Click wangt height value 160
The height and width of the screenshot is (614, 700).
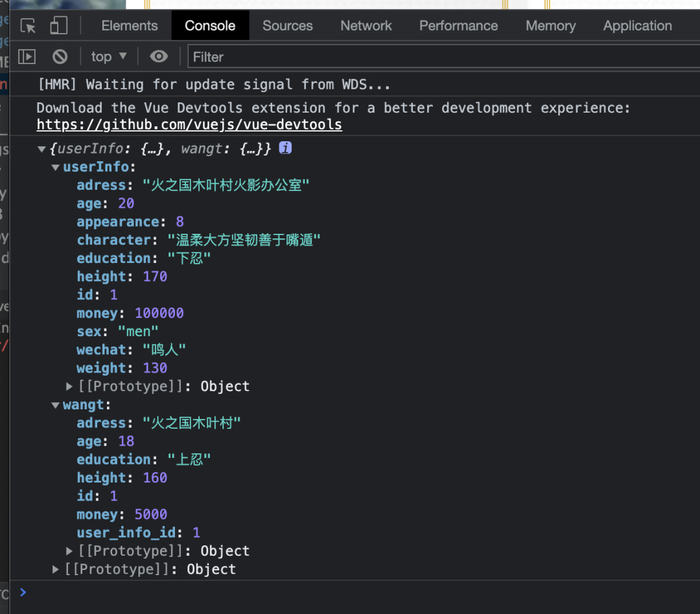155,478
